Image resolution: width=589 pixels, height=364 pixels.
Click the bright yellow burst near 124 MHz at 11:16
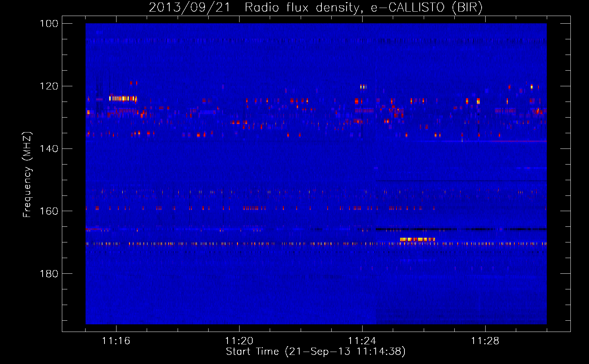(x=123, y=98)
